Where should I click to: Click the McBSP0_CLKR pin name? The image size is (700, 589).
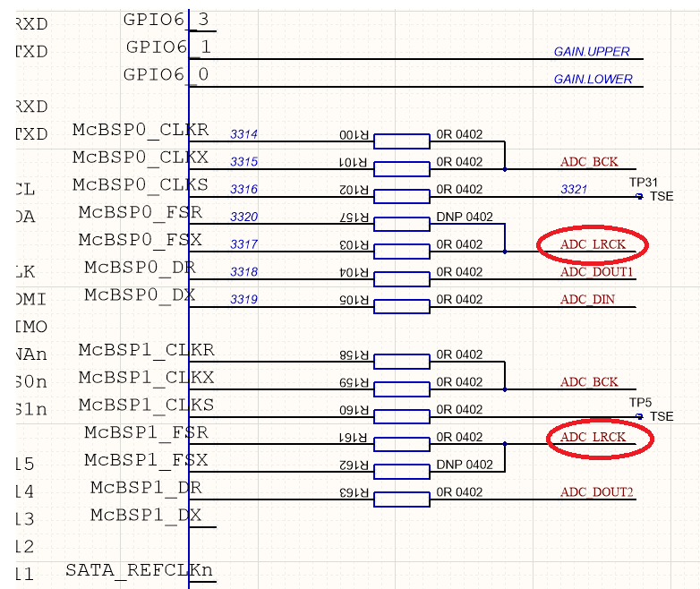pyautogui.click(x=141, y=131)
